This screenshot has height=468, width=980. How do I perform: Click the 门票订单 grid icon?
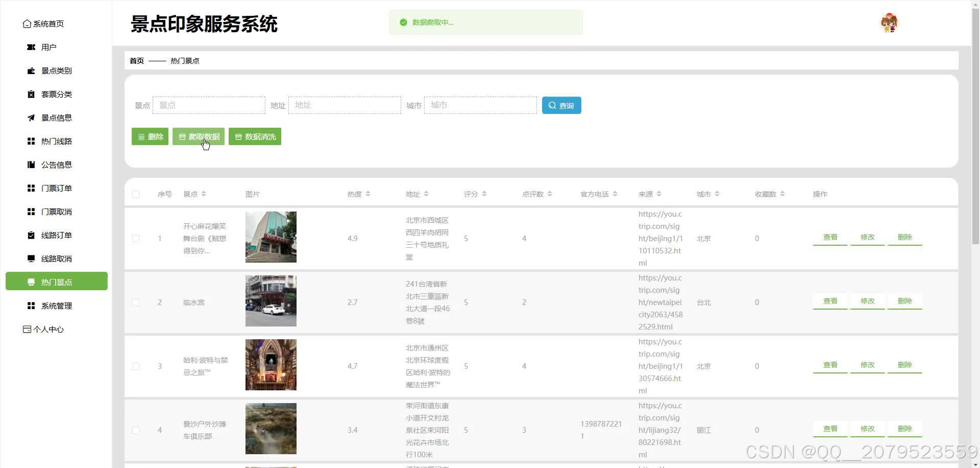pyautogui.click(x=31, y=189)
